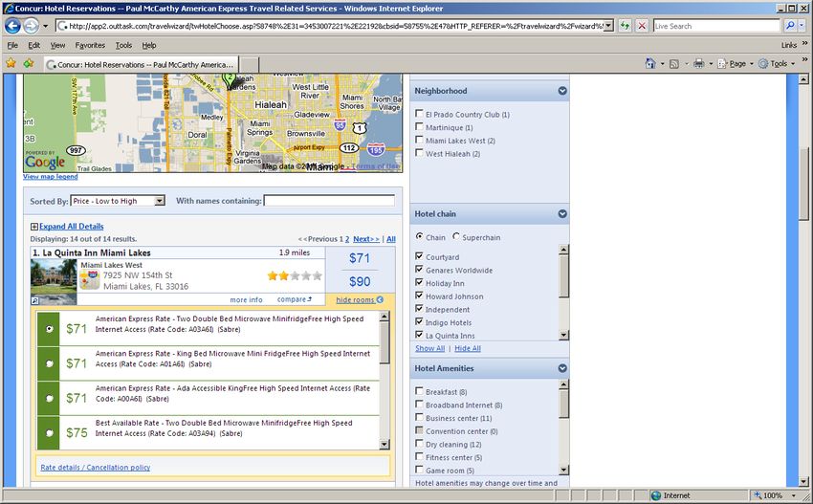Click the Google logo on the map
This screenshot has height=504, width=813.
coord(45,163)
